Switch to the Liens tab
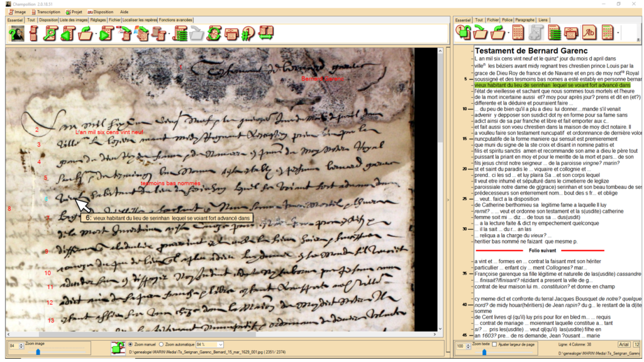The image size is (644, 362). pos(543,20)
